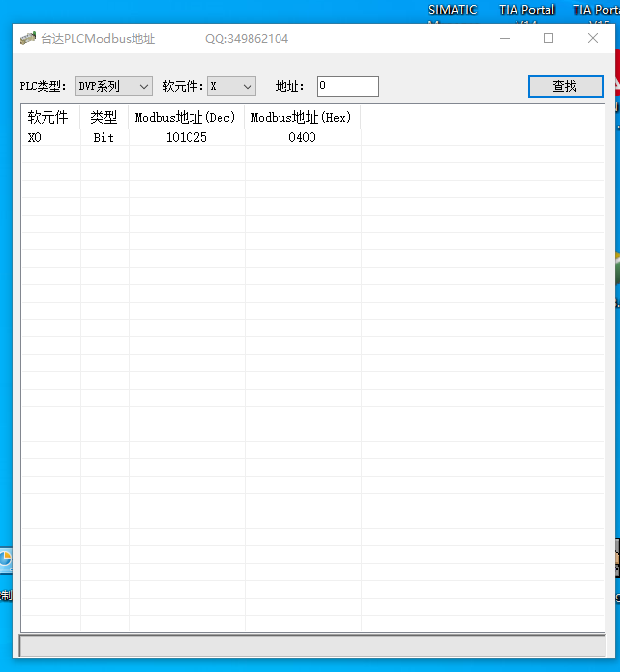
Task: Click the 软元件 column header
Action: click(x=48, y=118)
